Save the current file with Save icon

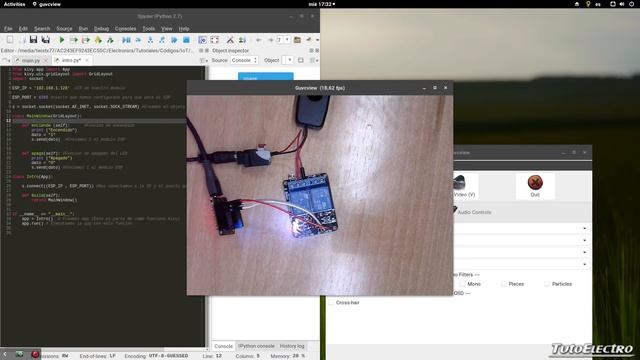tap(33, 40)
